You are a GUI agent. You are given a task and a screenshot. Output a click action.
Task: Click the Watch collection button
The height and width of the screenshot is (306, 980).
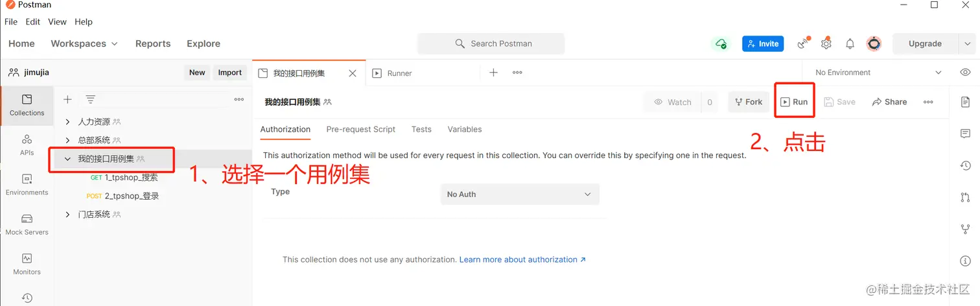click(673, 102)
